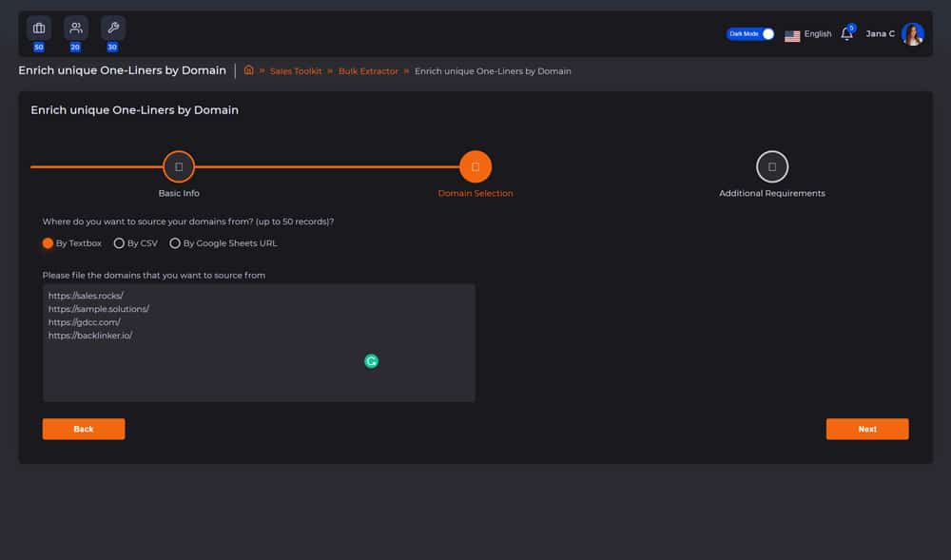Go to the Basic Info step
Screen dimensions: 951x560
(x=179, y=167)
